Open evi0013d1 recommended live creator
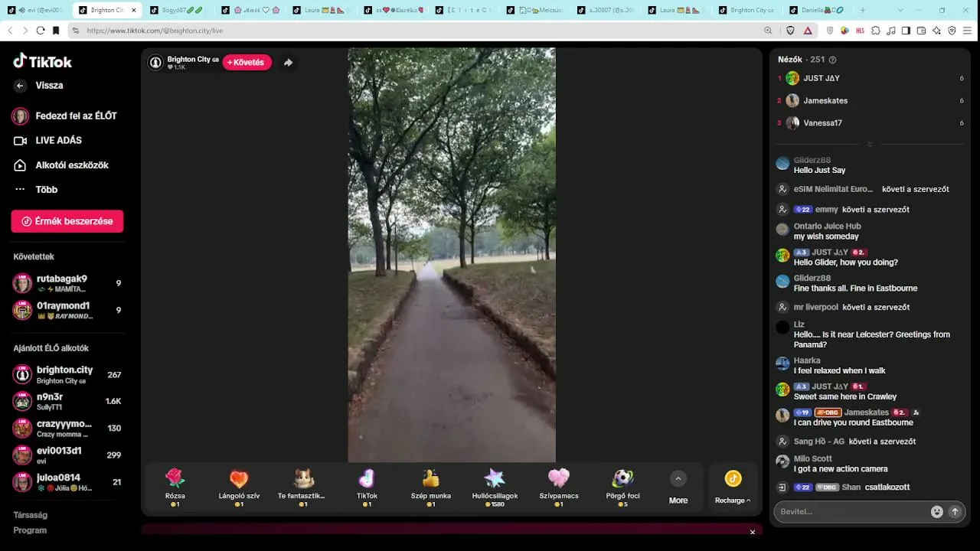This screenshot has height=551, width=980. pyautogui.click(x=67, y=455)
